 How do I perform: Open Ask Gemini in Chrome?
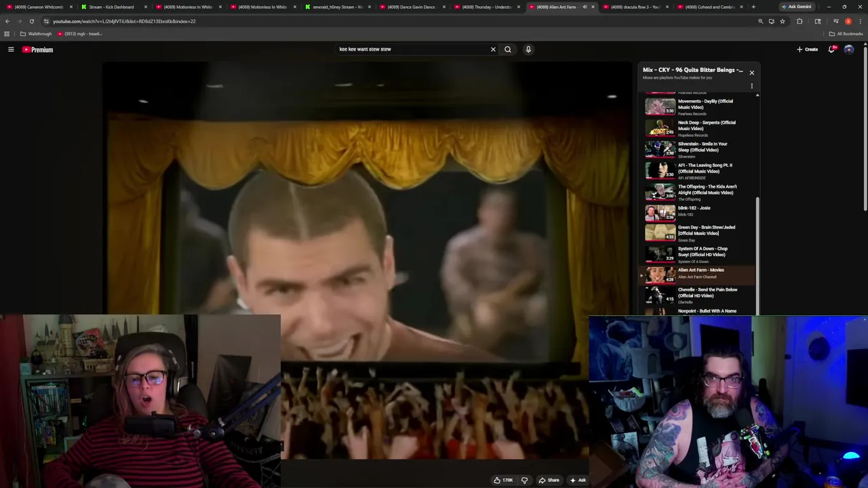pos(796,7)
